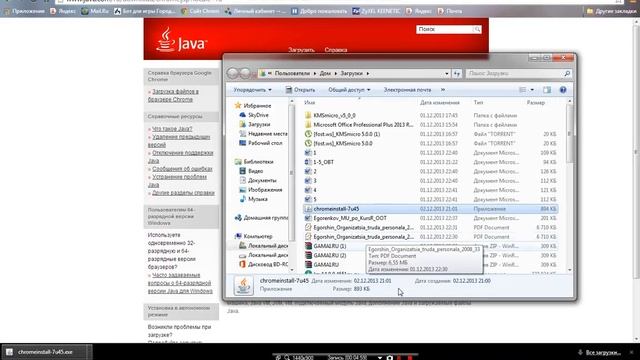Open Что такое Java? link
640x360 pixels.
pyautogui.click(x=172, y=129)
